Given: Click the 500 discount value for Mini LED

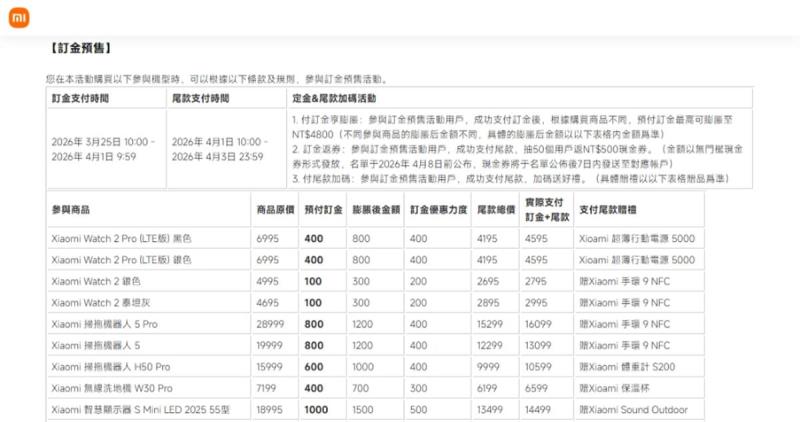Looking at the screenshot, I should [418, 410].
